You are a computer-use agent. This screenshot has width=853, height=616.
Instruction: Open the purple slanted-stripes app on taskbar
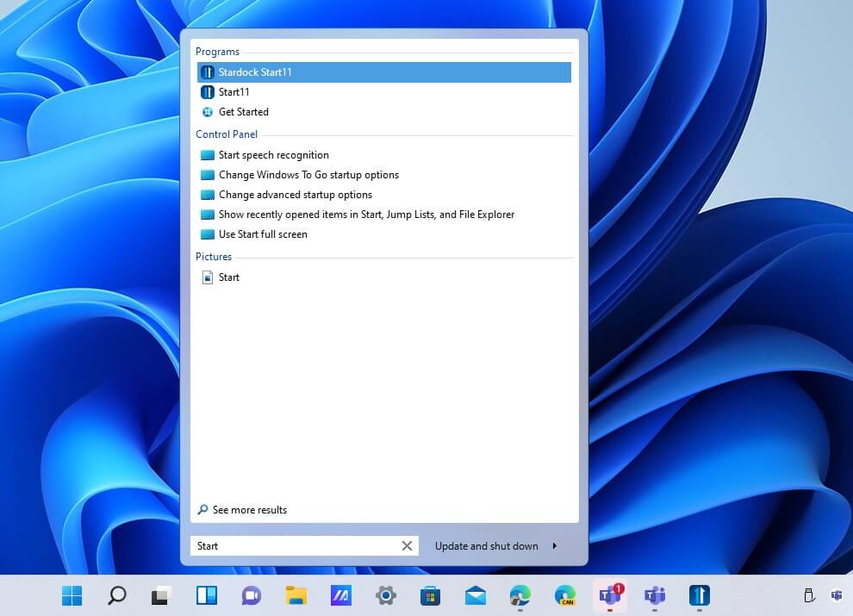point(341,595)
